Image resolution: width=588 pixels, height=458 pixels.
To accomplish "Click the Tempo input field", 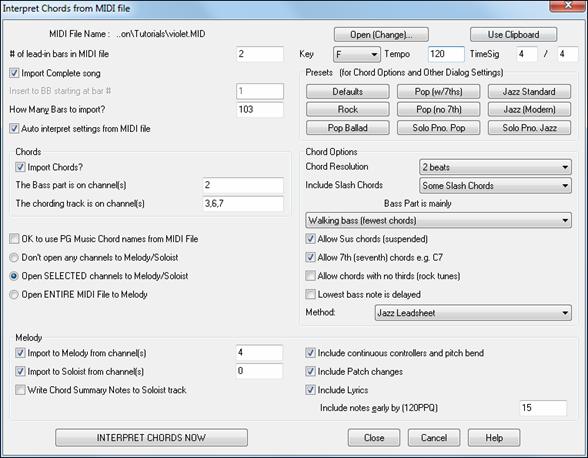I will pos(446,54).
